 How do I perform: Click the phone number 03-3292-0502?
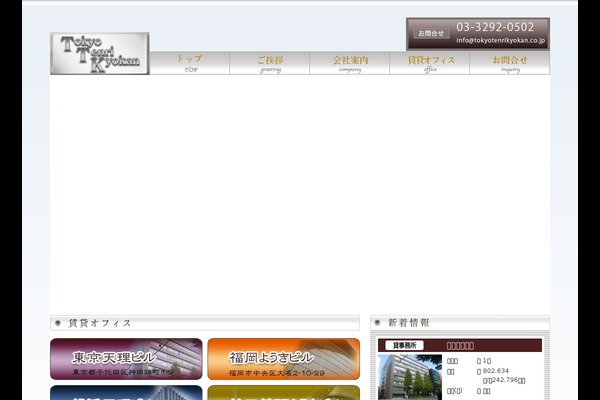tap(495, 27)
